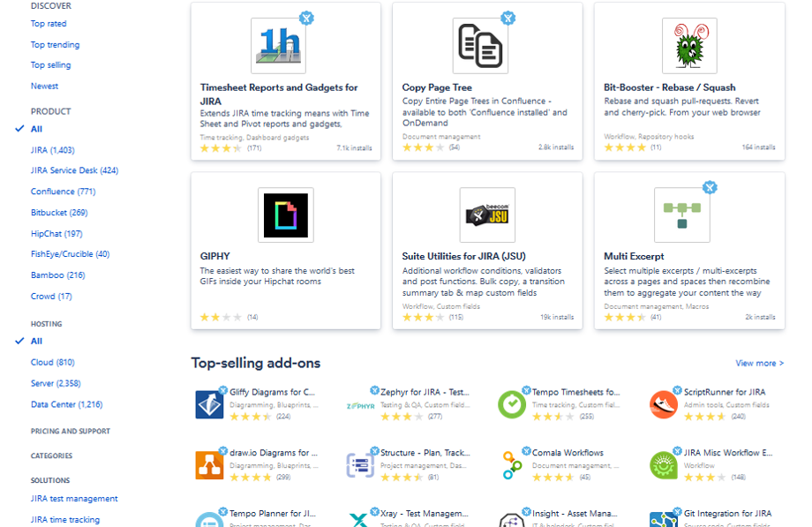
Task: Click the Tempo Timesheets green checkmark icon
Action: tap(512, 404)
